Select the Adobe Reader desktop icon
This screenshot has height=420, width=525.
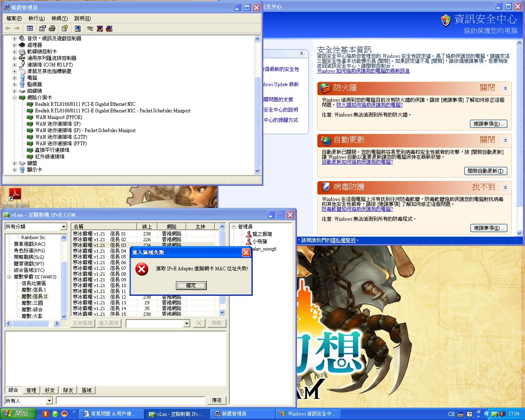point(15,197)
